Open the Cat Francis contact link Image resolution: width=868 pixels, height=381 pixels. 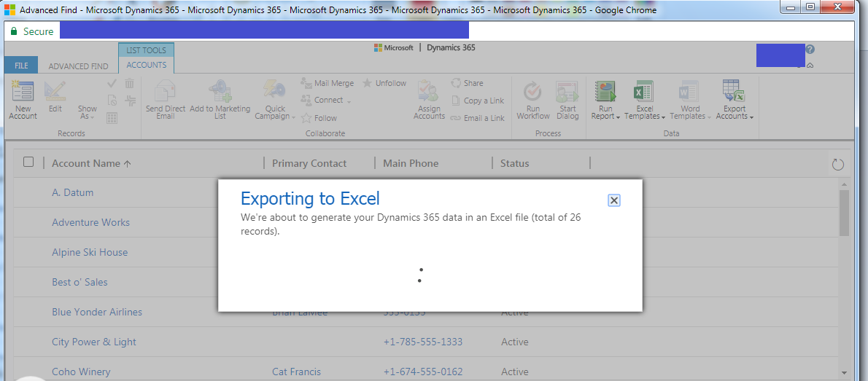[296, 372]
